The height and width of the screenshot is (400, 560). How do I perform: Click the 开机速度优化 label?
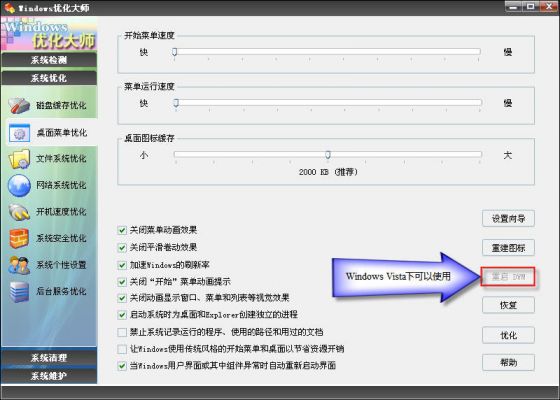point(61,211)
